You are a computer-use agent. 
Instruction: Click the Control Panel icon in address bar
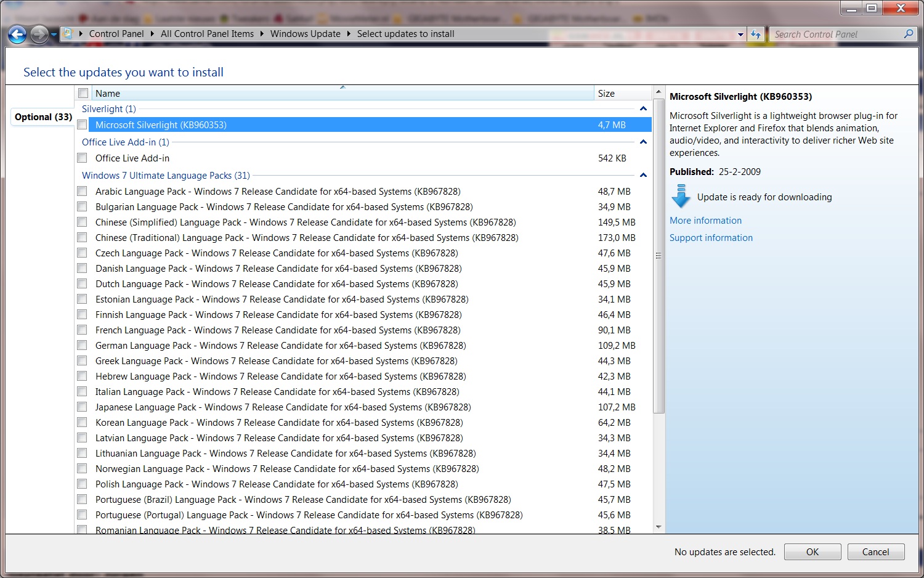pyautogui.click(x=68, y=34)
